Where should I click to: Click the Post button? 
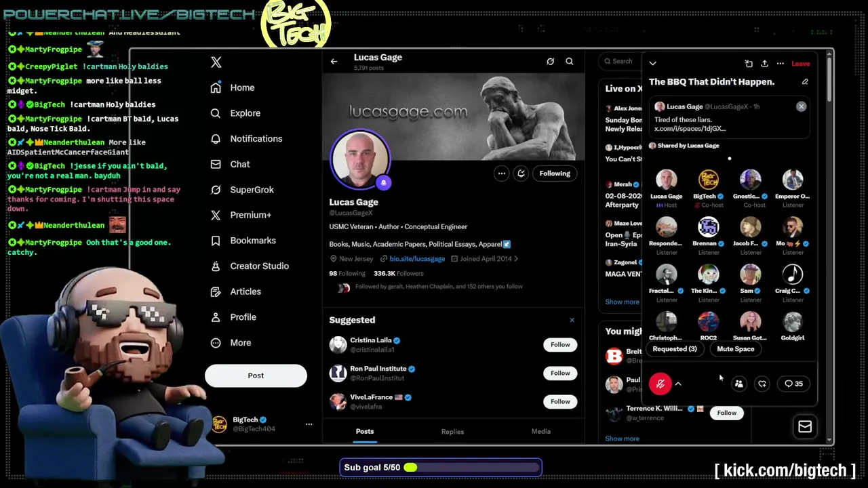pos(256,375)
